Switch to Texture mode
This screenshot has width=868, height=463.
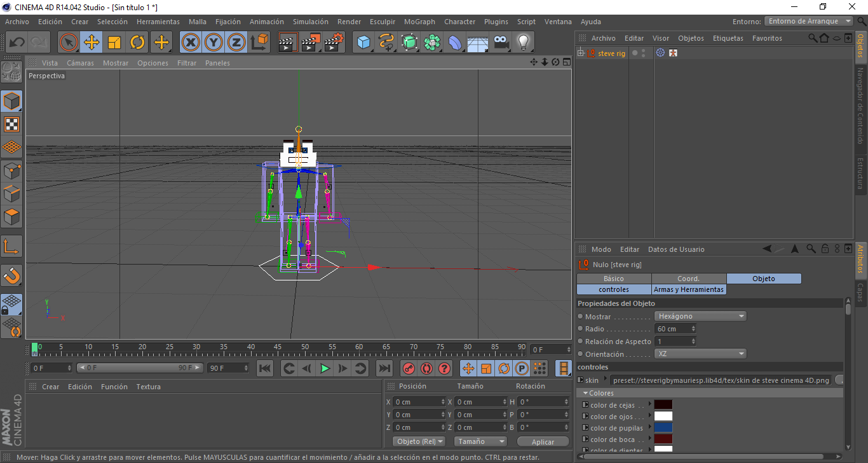[x=12, y=124]
